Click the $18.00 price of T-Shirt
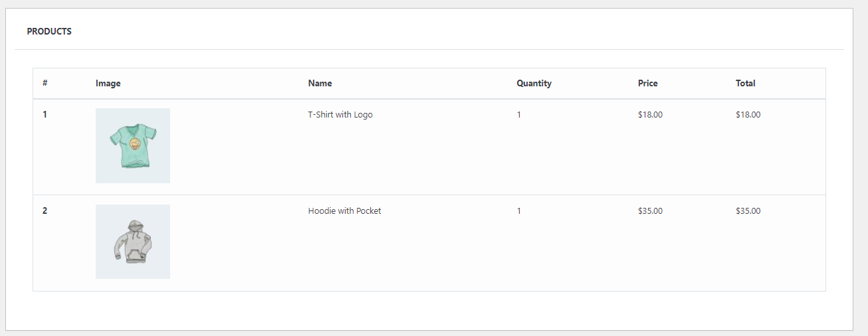Viewport: 868px width, 336px height. (650, 115)
